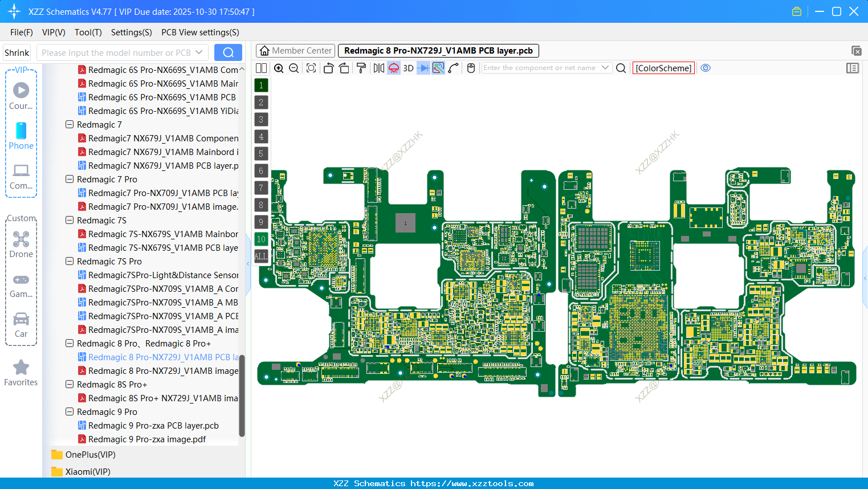Image resolution: width=868 pixels, height=489 pixels.
Task: Select the curve drawing icon
Action: [x=453, y=67]
